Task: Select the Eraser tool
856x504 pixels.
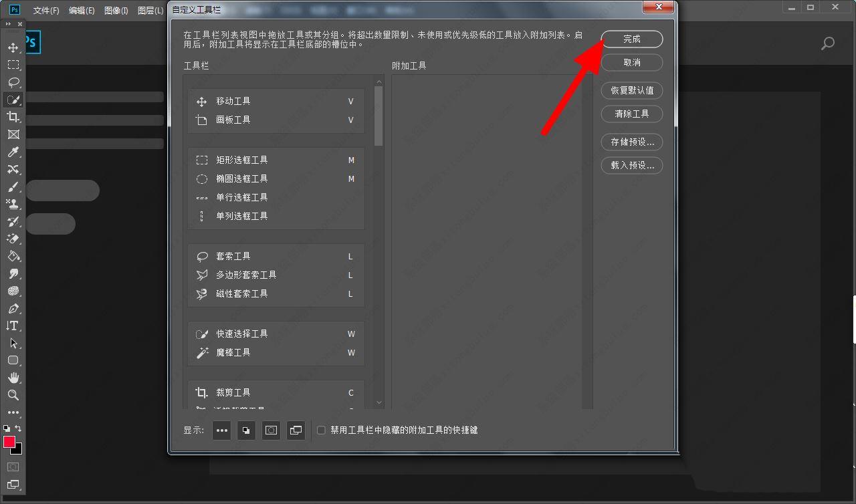Action: (13, 239)
